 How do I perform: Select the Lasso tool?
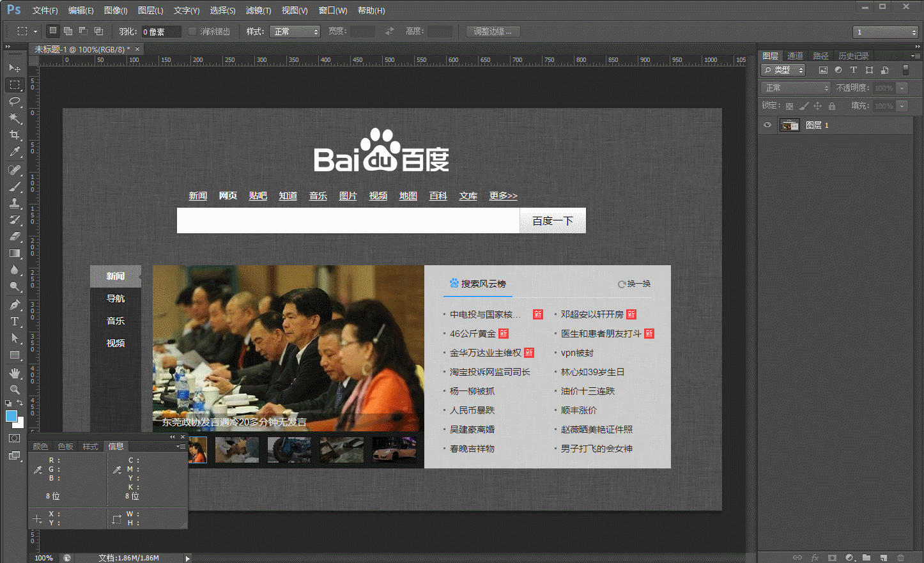click(15, 101)
